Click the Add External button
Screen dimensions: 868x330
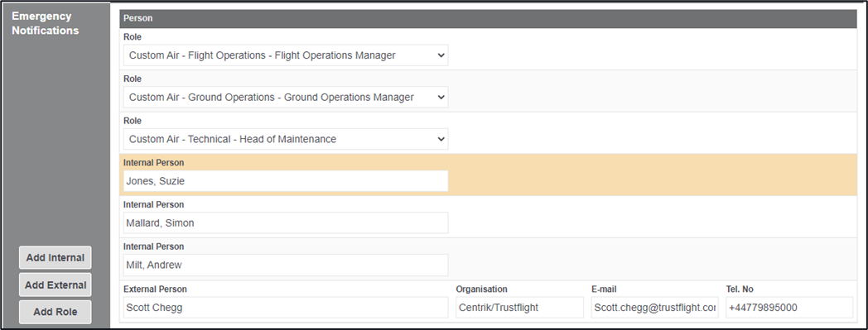[x=55, y=285]
